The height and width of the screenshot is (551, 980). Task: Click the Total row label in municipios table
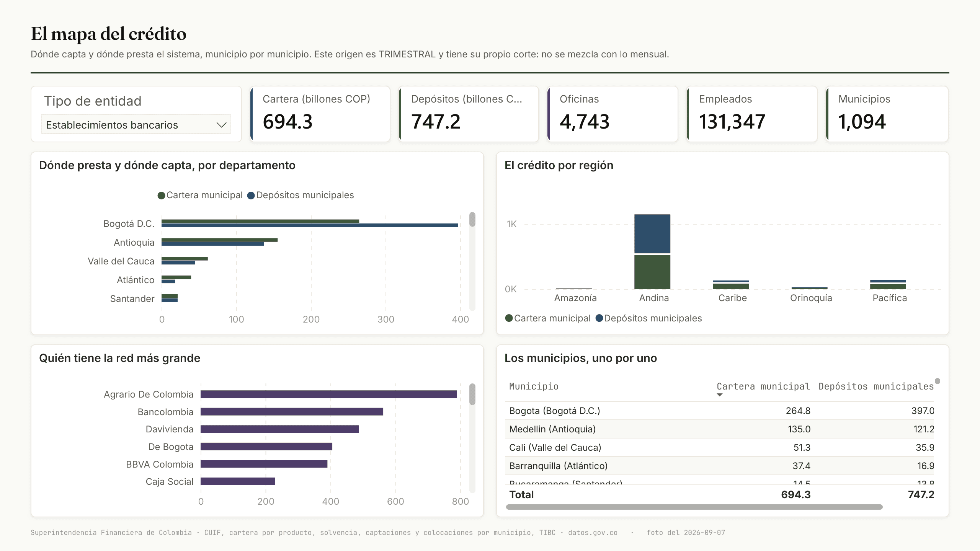(x=521, y=495)
